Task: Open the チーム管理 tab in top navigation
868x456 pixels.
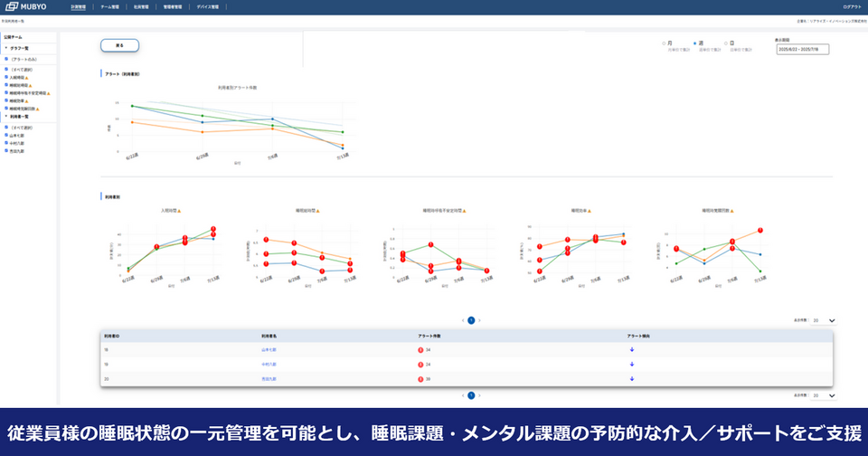Action: pos(109,6)
